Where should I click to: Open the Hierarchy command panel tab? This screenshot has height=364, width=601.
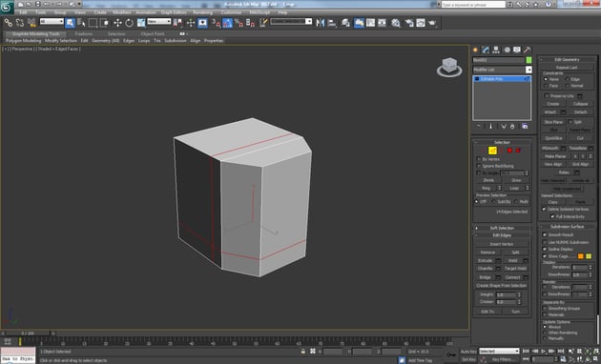(496, 50)
